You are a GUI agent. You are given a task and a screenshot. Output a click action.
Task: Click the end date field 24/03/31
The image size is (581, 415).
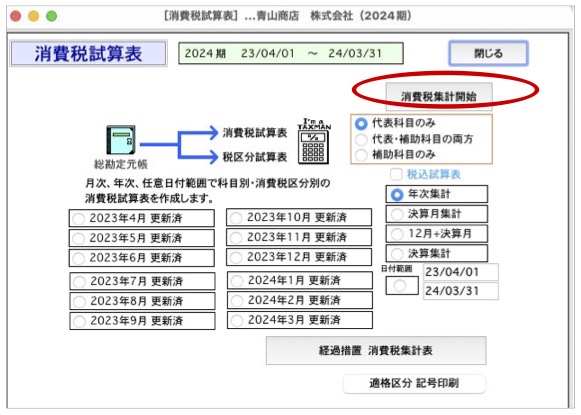pyautogui.click(x=461, y=291)
